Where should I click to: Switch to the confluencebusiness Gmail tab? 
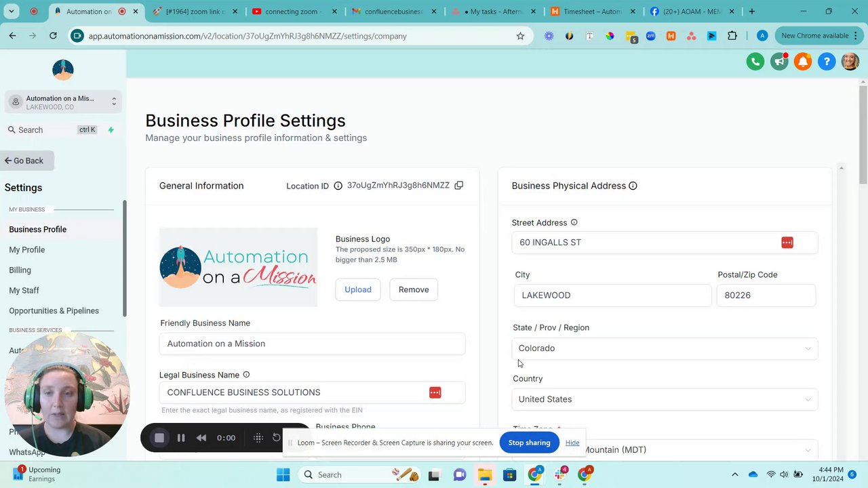tap(394, 12)
